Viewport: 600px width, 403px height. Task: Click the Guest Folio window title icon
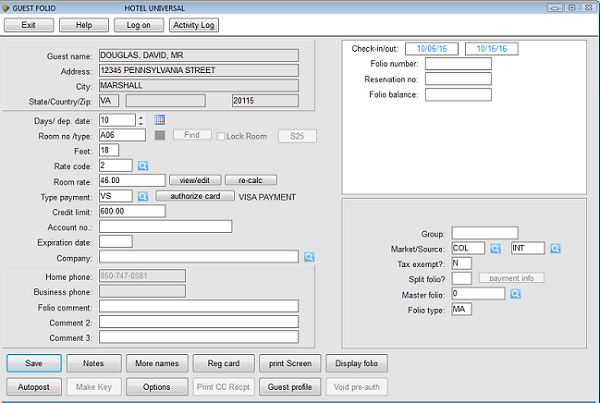coord(5,8)
